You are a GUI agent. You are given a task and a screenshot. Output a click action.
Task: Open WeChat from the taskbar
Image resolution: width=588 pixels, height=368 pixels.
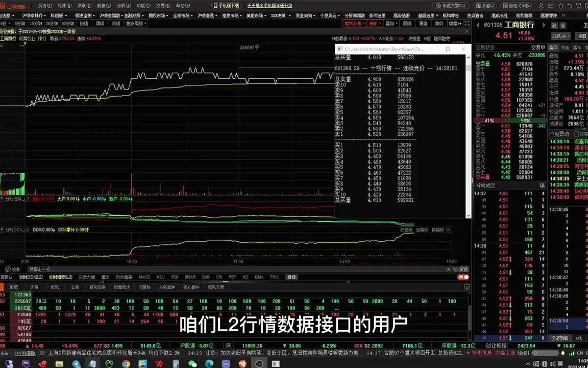192,363
